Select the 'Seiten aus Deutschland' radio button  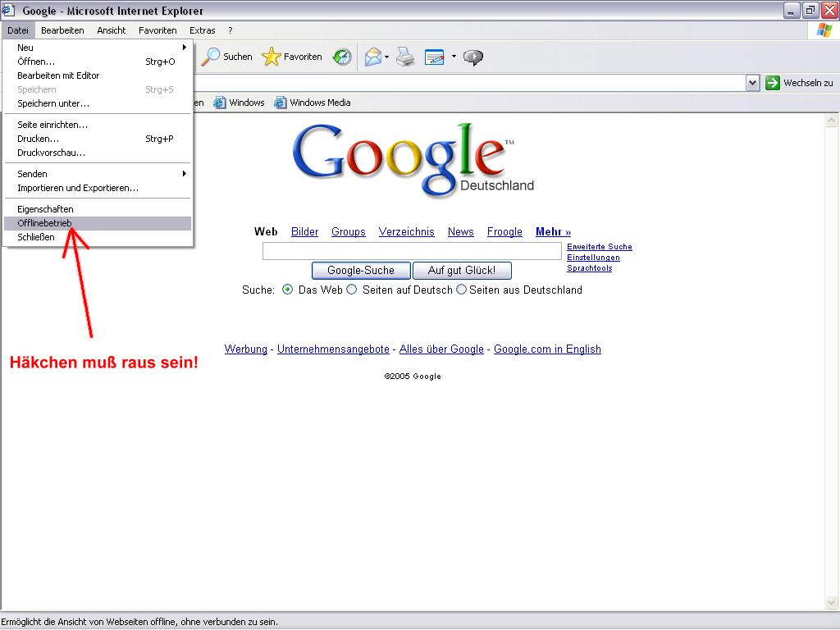coord(461,290)
